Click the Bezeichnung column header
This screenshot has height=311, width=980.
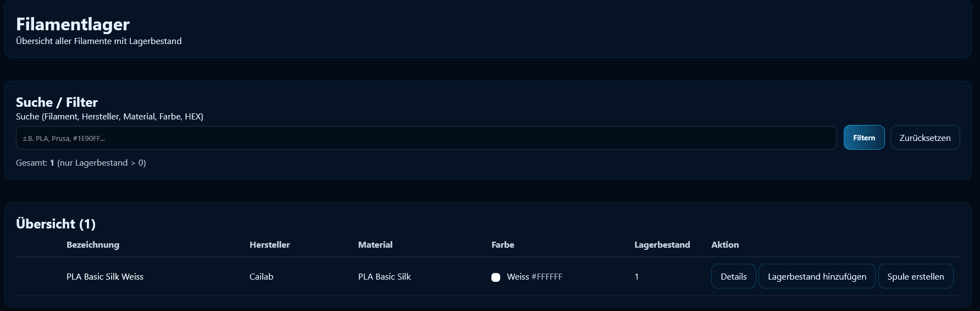pos(93,245)
